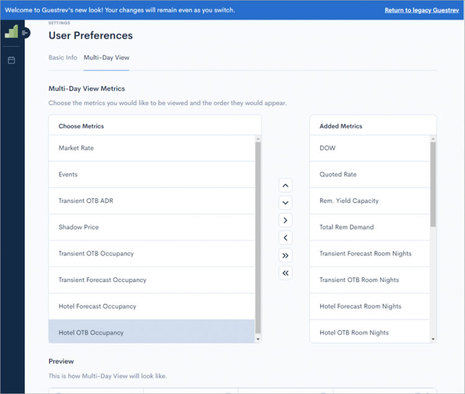Click the Guestrev logo icon
Viewport: 465px width, 394px height.
pyautogui.click(x=11, y=32)
